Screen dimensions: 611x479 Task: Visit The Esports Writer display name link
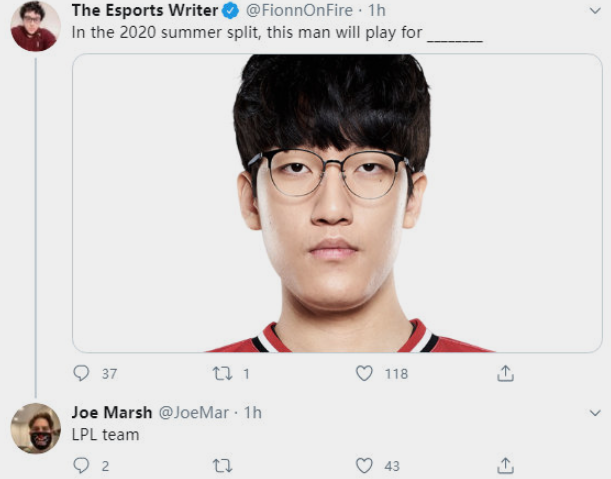(x=145, y=10)
